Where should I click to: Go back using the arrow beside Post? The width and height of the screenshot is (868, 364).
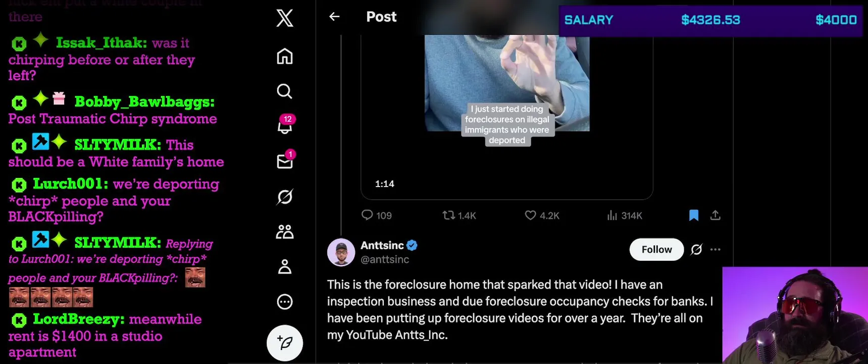pyautogui.click(x=334, y=17)
